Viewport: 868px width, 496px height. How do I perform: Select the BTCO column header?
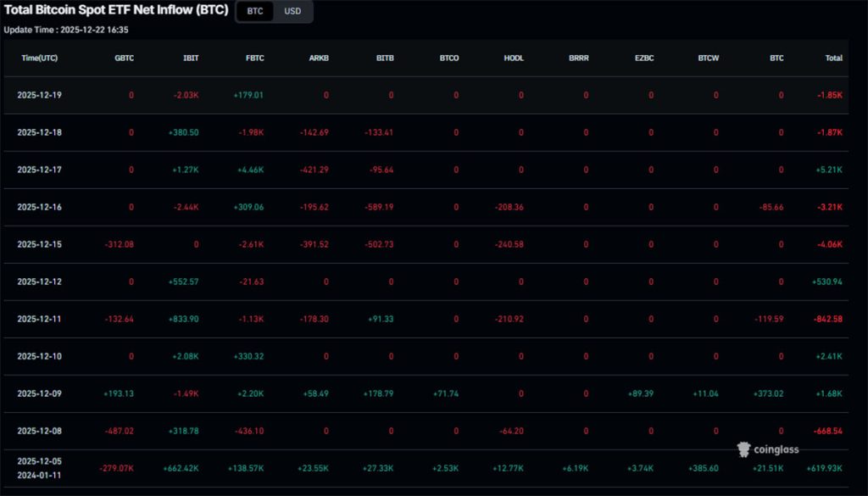click(449, 59)
